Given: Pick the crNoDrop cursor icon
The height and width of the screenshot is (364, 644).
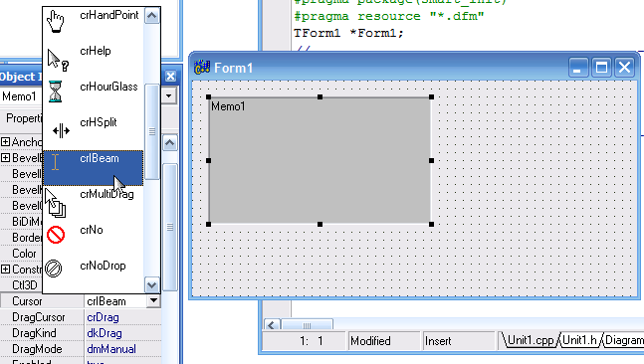Looking at the screenshot, I should 54,269.
